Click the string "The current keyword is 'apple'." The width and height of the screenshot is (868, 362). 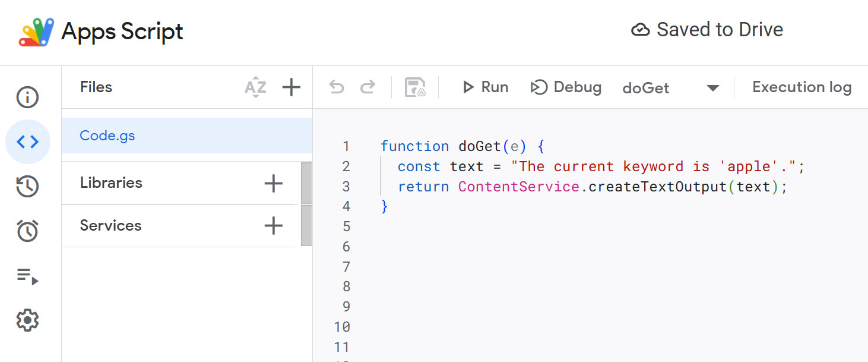(x=654, y=166)
